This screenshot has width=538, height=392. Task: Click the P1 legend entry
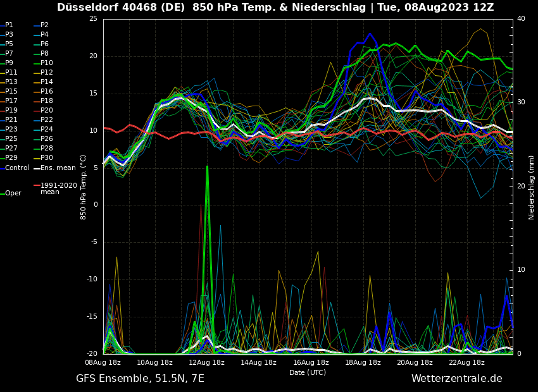[x=9, y=25]
